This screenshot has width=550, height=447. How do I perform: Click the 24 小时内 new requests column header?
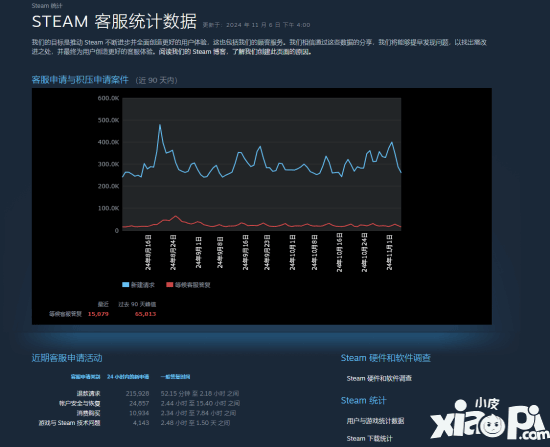coord(128,377)
